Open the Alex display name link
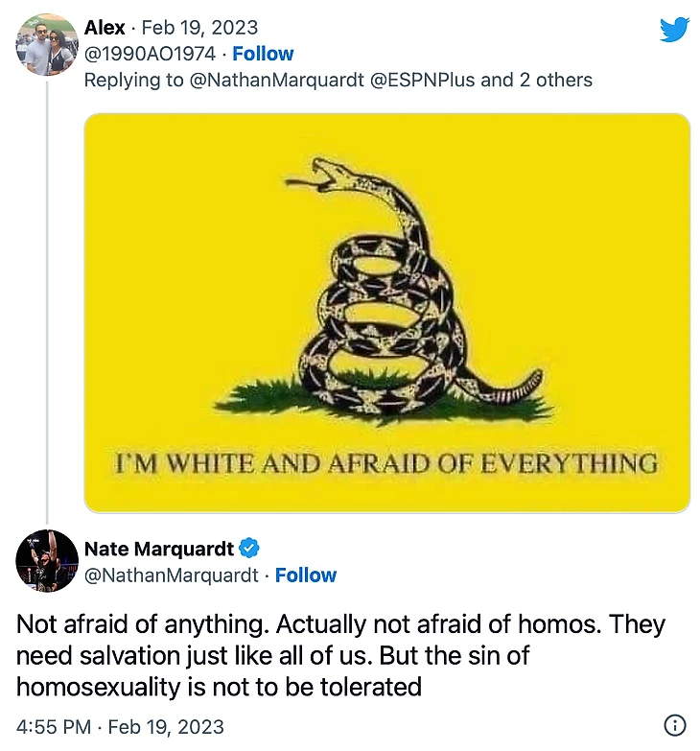Viewport: 700px width, 751px height. (105, 28)
